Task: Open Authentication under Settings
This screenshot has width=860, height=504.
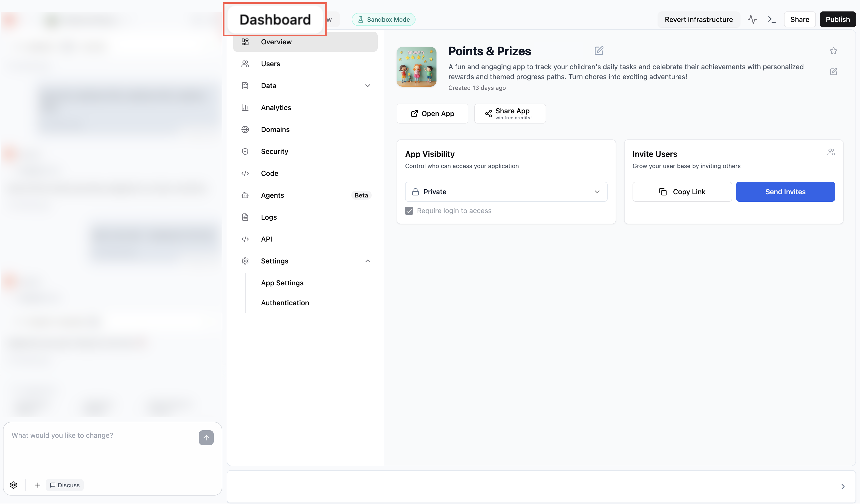Action: coord(285,303)
